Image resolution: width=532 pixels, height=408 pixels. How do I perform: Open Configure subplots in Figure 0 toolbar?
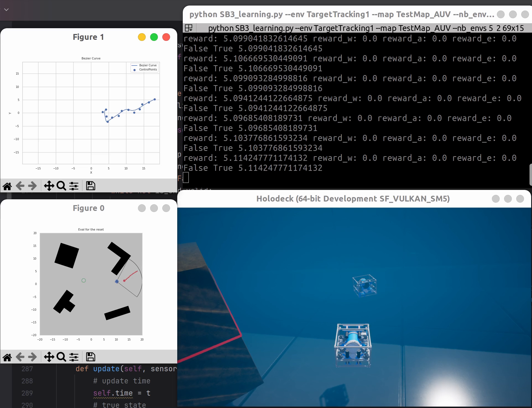click(x=74, y=357)
